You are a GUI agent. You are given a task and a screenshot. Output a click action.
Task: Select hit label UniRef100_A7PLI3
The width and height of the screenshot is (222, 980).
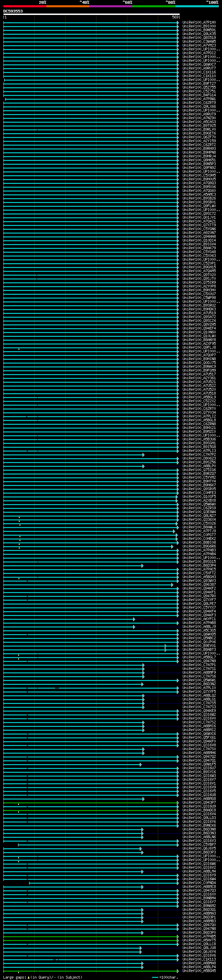pos(199,451)
